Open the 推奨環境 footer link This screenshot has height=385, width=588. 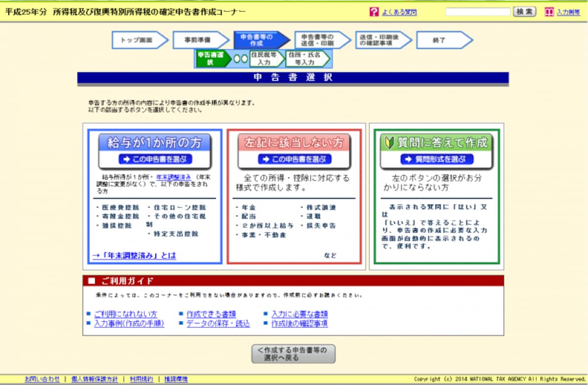pos(176,379)
